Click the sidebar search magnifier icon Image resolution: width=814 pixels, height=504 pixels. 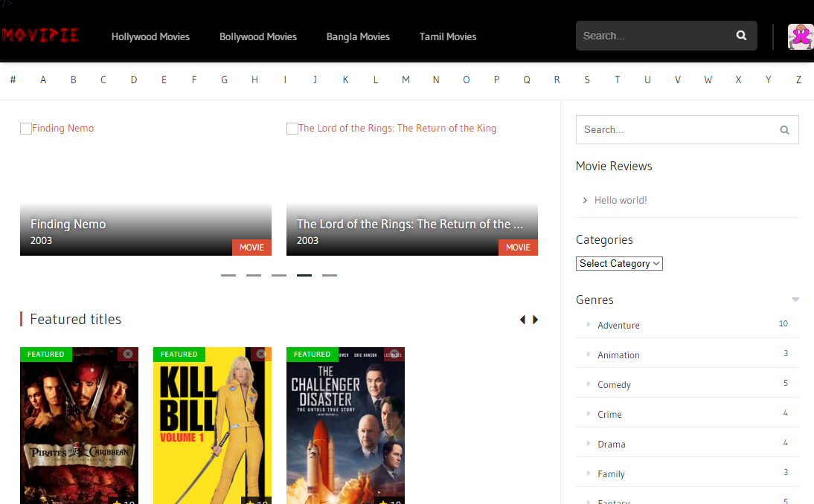784,130
